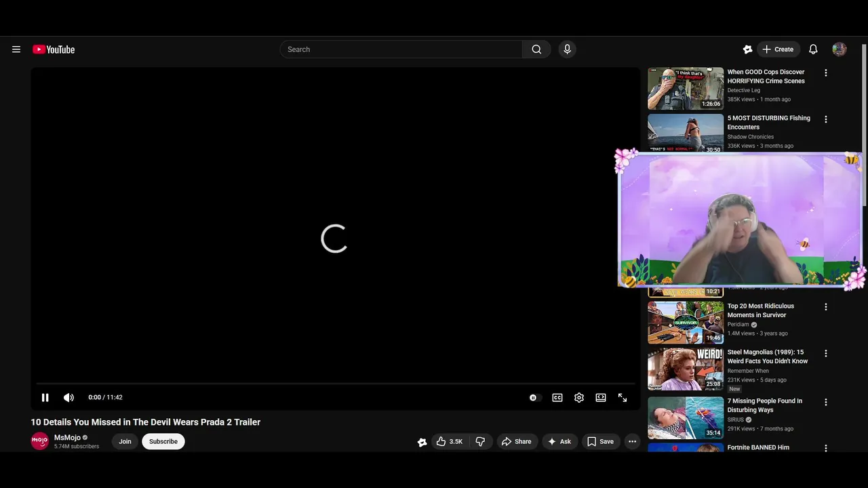This screenshot has width=868, height=488.
Task: Pause the video playback
Action: [45, 398]
